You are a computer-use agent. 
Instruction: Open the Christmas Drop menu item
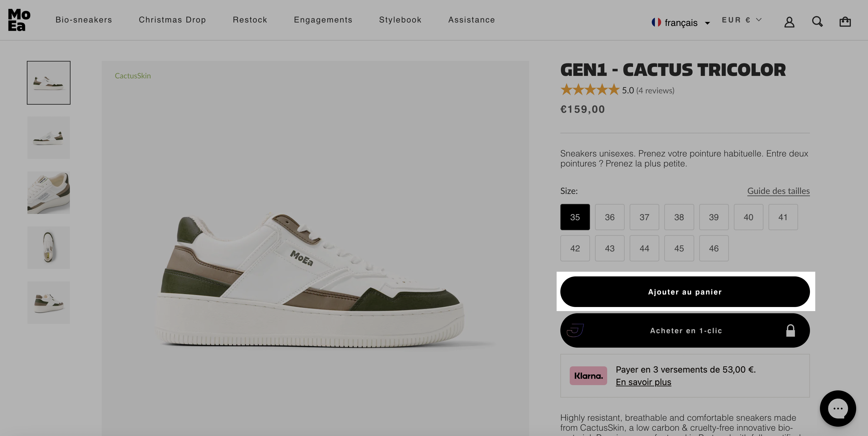pos(172,20)
